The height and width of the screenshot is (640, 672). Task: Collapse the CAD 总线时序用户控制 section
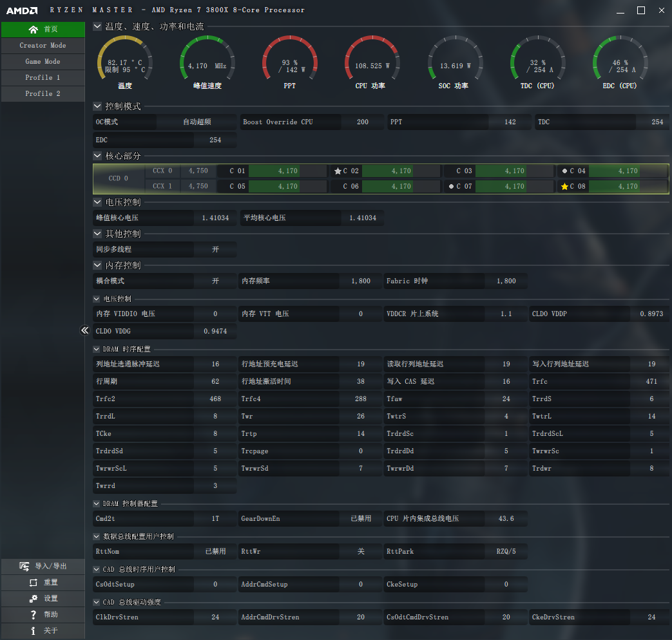click(97, 569)
